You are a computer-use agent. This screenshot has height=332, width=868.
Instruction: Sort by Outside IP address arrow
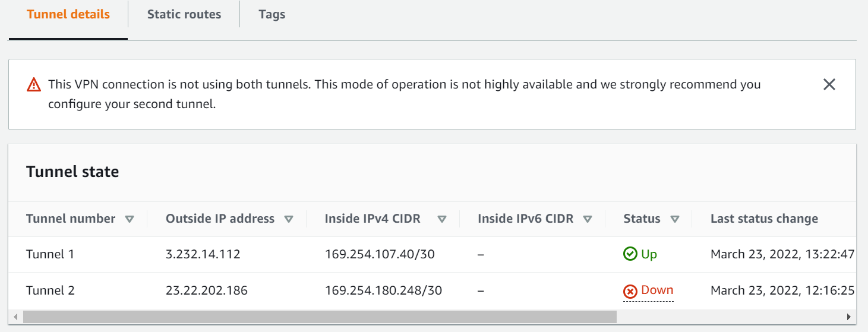click(289, 219)
